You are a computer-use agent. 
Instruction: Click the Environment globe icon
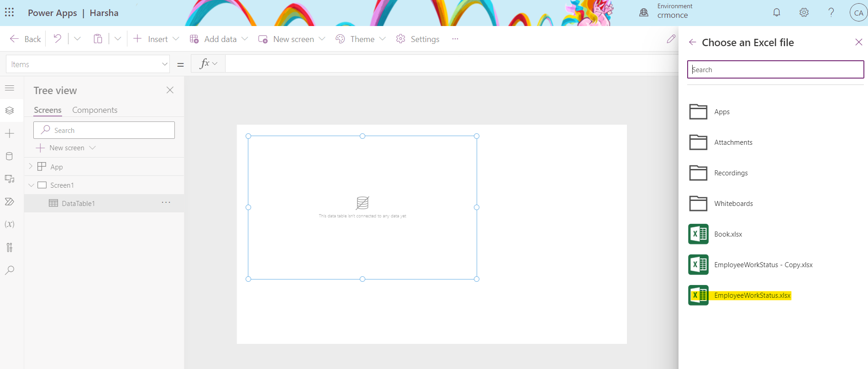(x=644, y=12)
